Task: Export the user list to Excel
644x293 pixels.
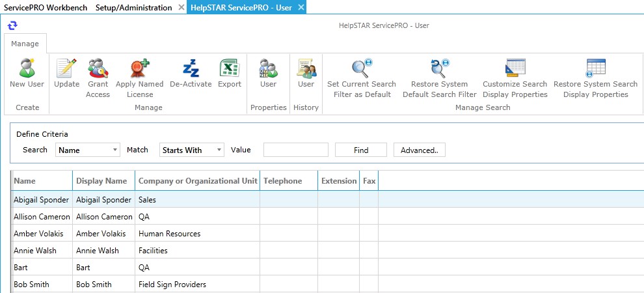Action: [229, 68]
